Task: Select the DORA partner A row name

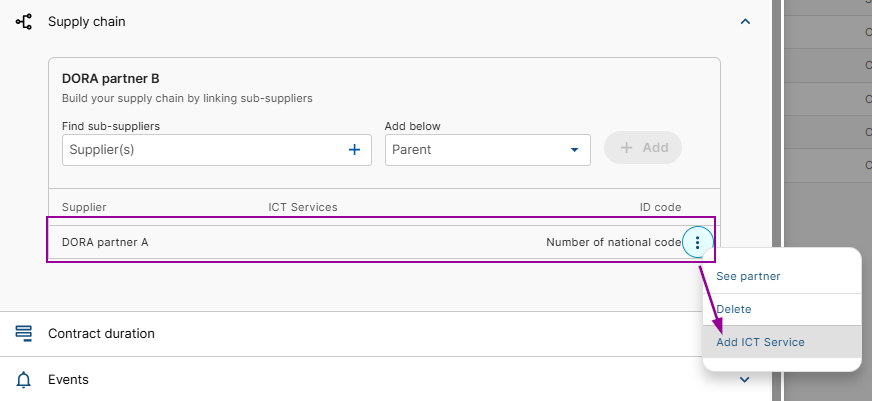Action: coord(105,242)
